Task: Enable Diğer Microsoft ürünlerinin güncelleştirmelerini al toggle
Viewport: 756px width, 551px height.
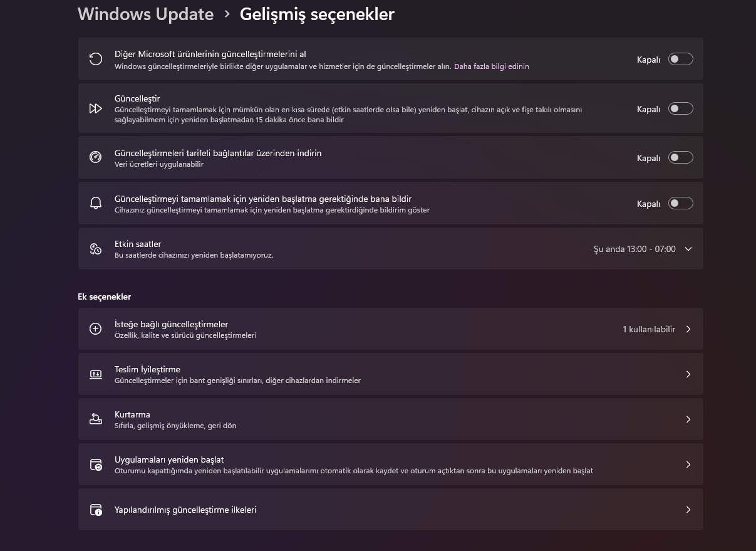Action: 680,59
